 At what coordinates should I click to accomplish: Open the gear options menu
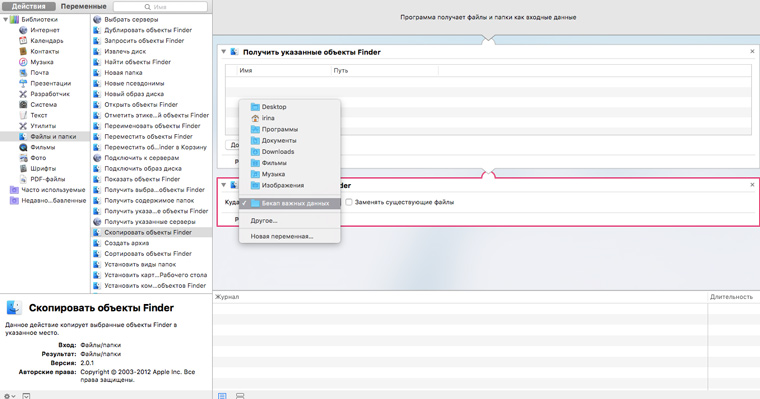pos(9,396)
